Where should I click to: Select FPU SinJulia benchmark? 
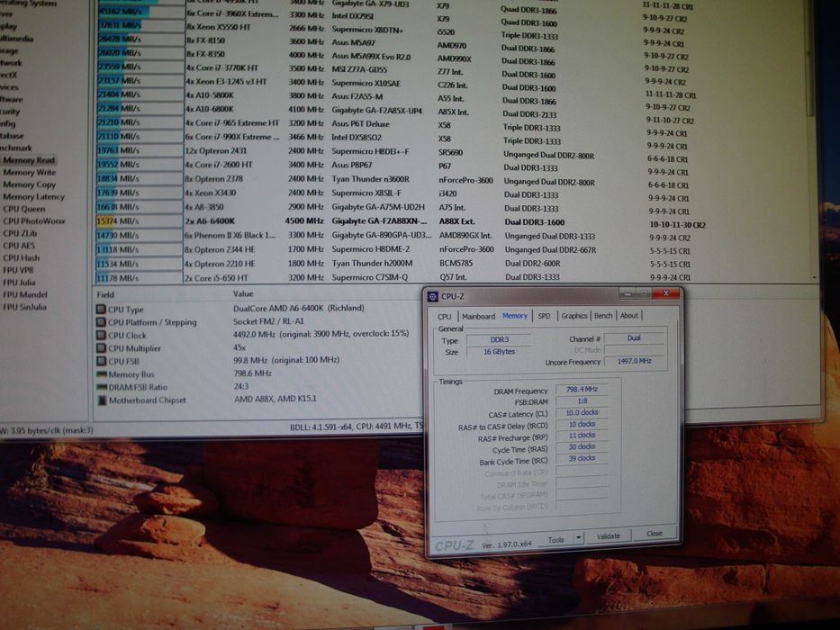(x=24, y=307)
